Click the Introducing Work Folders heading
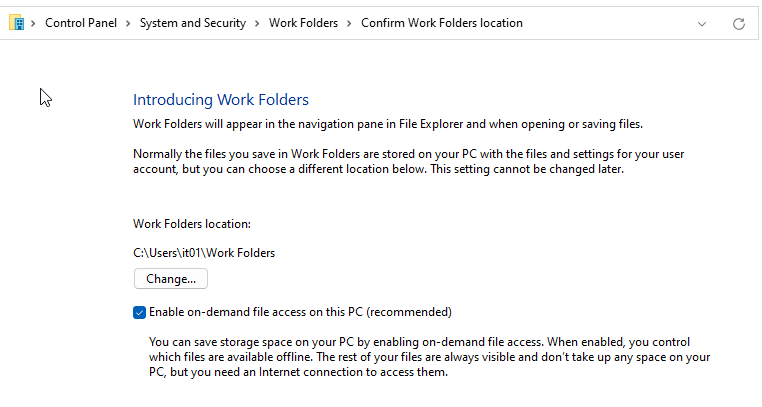 (221, 100)
